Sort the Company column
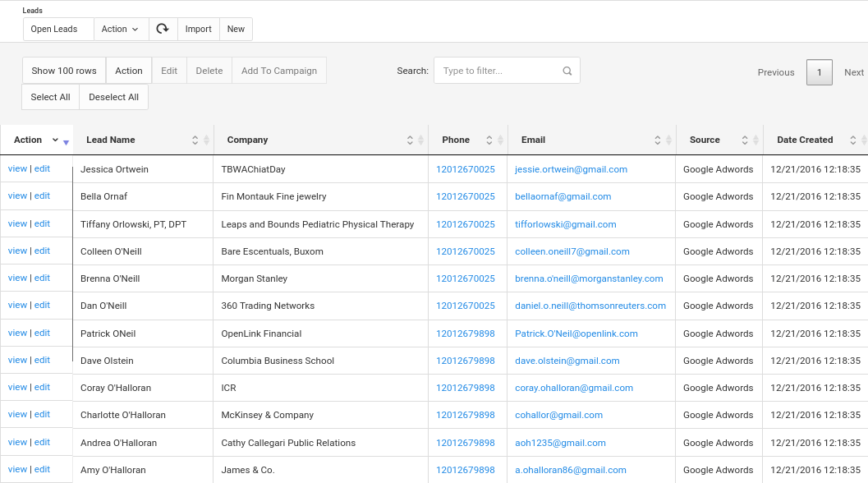 (409, 140)
